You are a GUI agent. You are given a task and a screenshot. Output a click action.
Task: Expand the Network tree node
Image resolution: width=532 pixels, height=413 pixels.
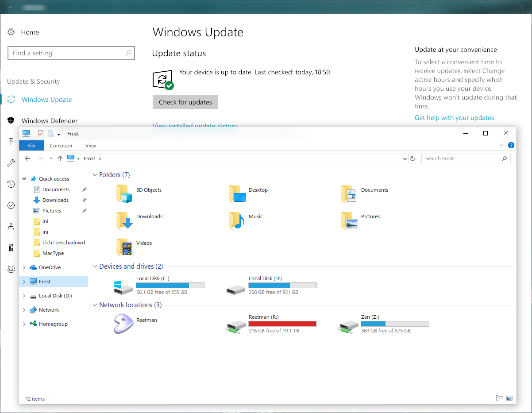pyautogui.click(x=24, y=310)
